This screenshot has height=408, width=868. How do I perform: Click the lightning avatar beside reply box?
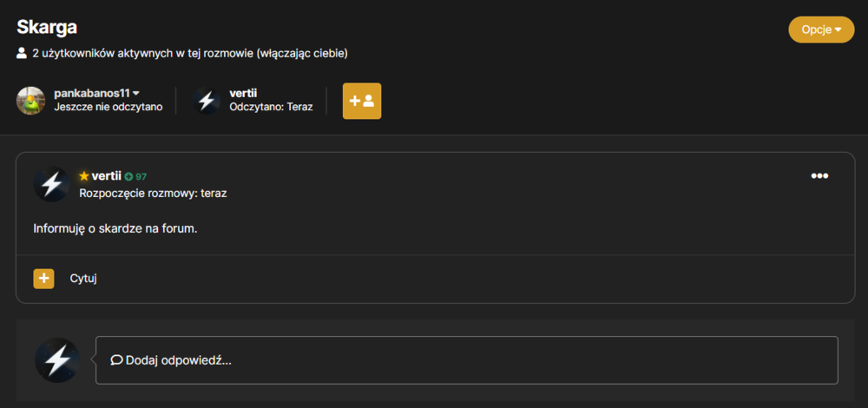pyautogui.click(x=57, y=360)
